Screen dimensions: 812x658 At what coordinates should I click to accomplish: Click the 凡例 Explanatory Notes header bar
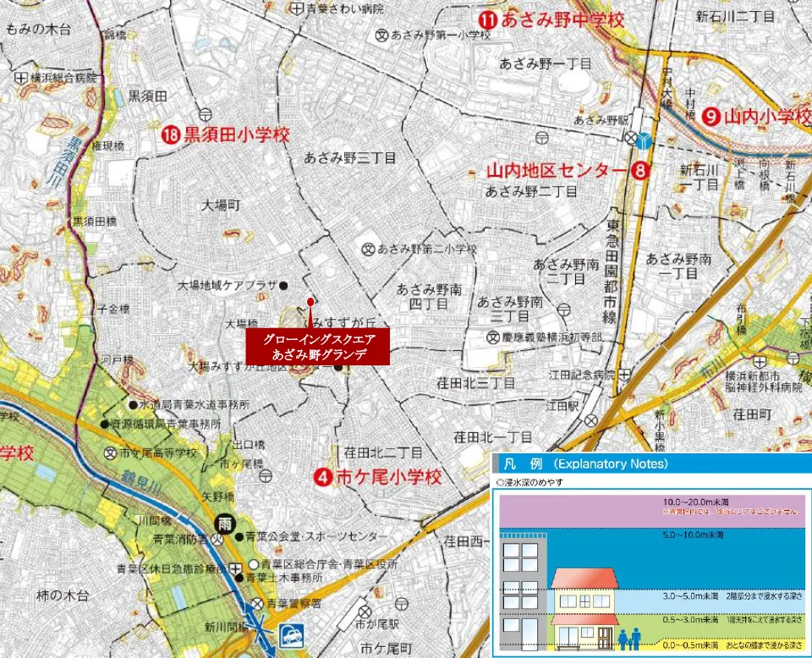coord(651,464)
